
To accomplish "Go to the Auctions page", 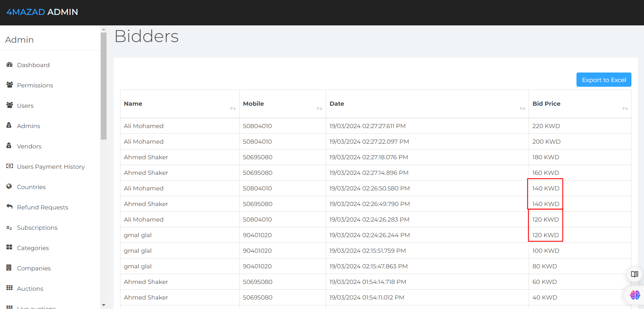I will click(30, 289).
